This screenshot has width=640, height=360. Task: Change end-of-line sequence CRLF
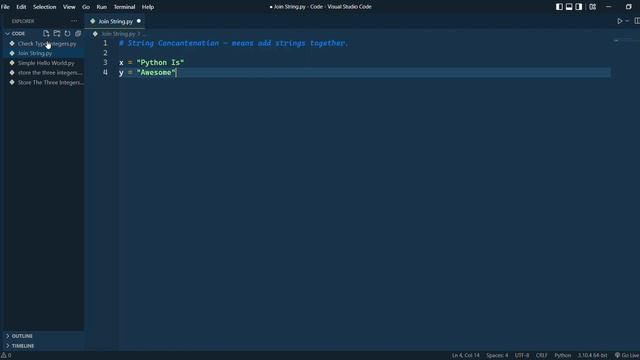tap(541, 356)
